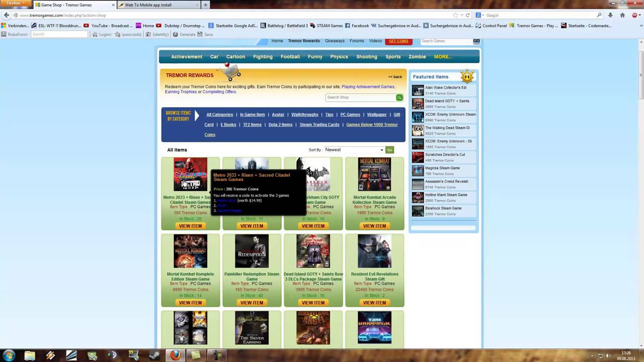Viewport: 644px width, 362px height.
Task: View item Painkiller Redemption Steam Game
Action: click(252, 303)
